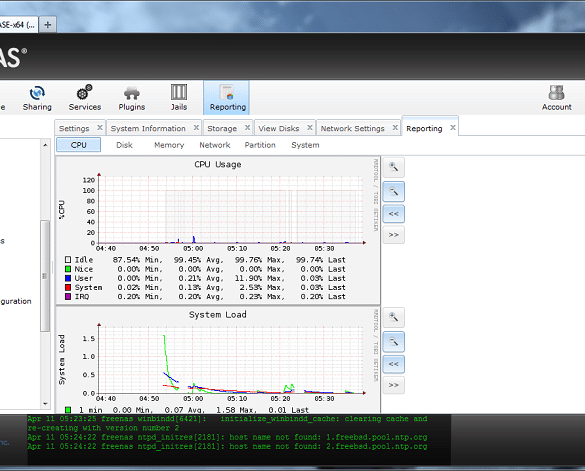Shift CPU Usage graph back with <<
Screen dimensions: 585x471
coord(394,214)
